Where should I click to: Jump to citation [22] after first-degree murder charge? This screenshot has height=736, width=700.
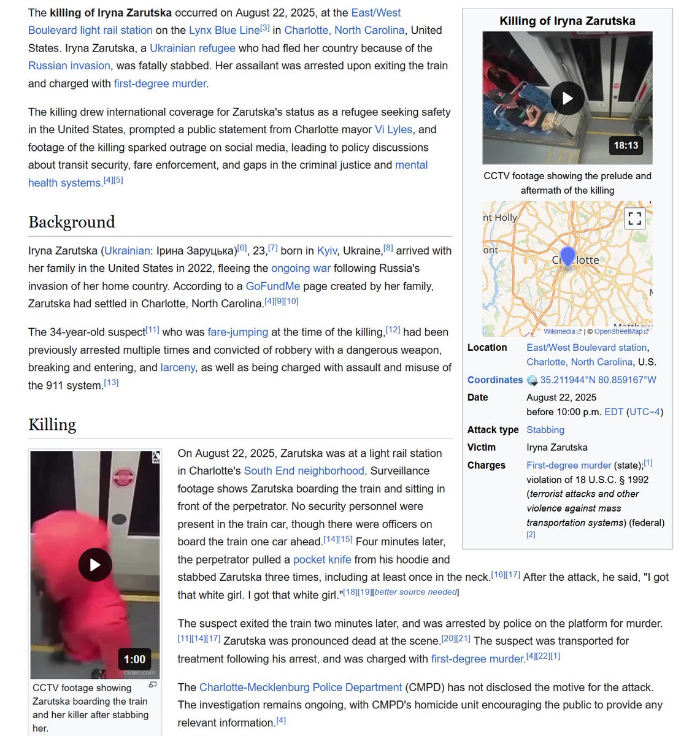click(544, 656)
